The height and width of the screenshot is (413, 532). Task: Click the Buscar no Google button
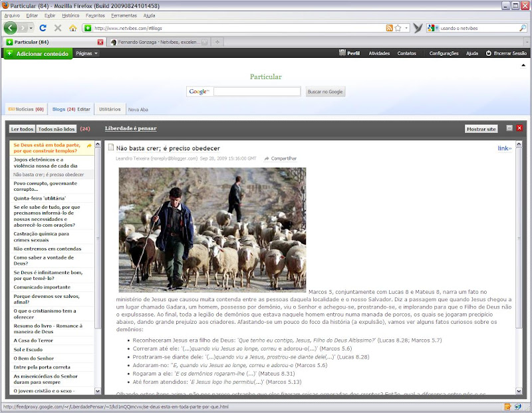click(325, 92)
